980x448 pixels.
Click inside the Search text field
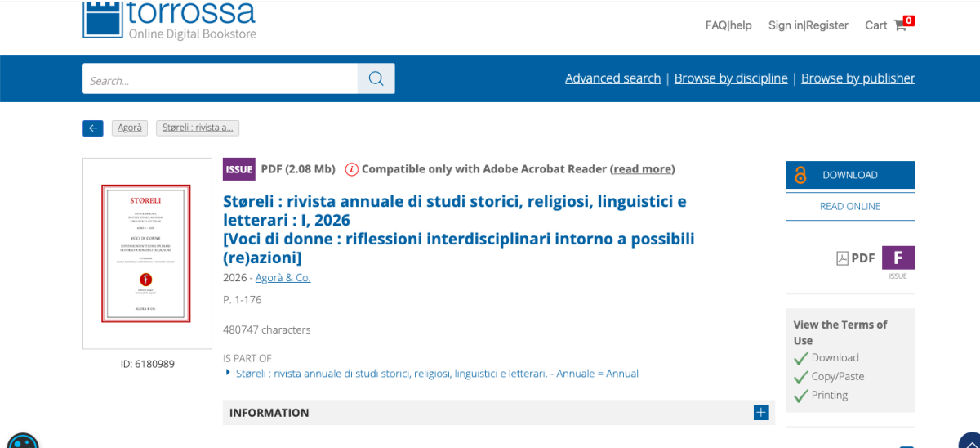(220, 78)
